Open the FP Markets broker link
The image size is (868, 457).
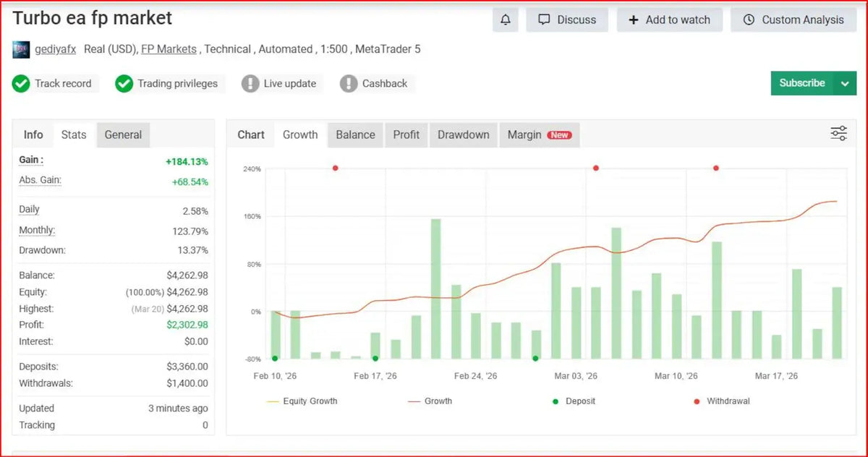169,49
